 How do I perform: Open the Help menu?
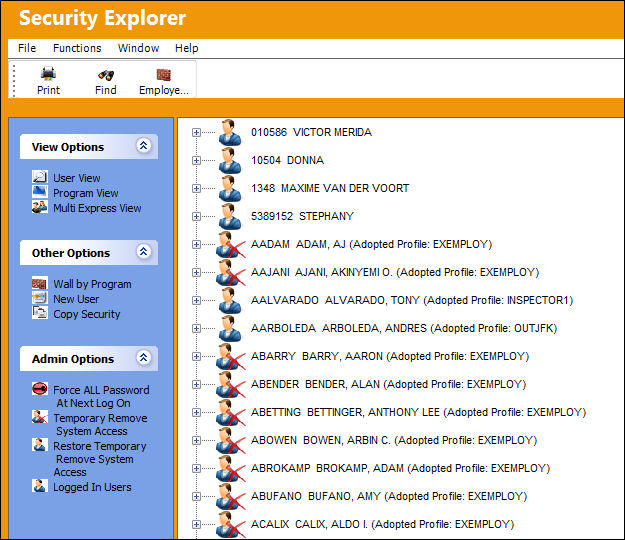[187, 48]
